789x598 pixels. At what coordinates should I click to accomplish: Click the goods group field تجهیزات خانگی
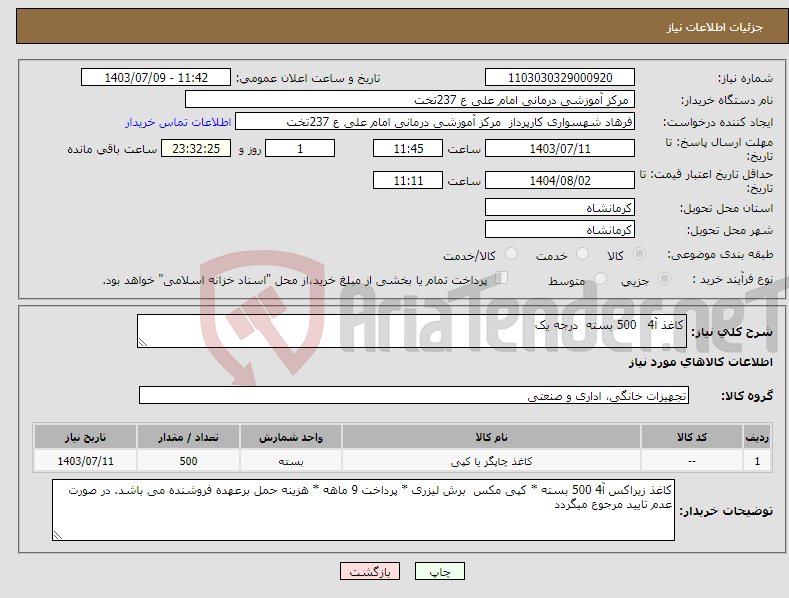[x=414, y=396]
